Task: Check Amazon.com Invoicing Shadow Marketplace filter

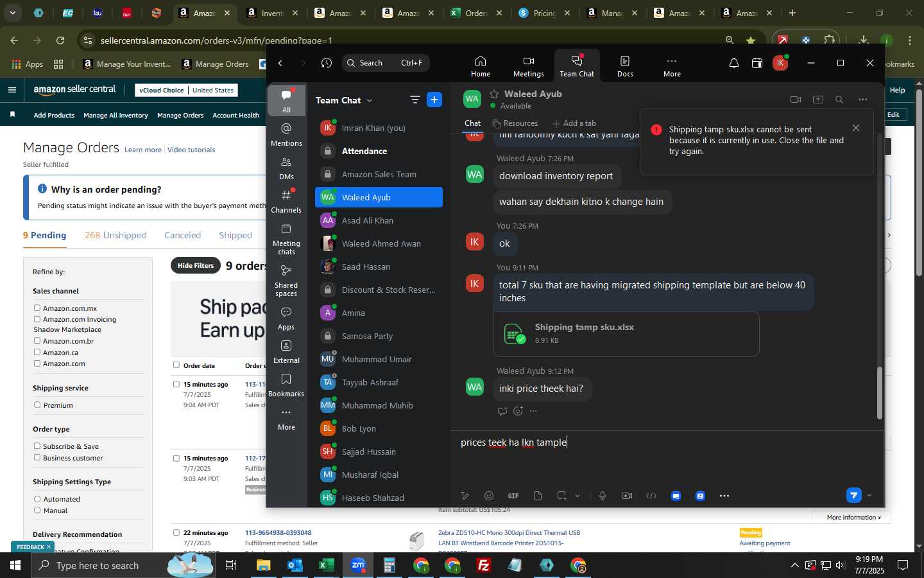Action: (x=37, y=319)
